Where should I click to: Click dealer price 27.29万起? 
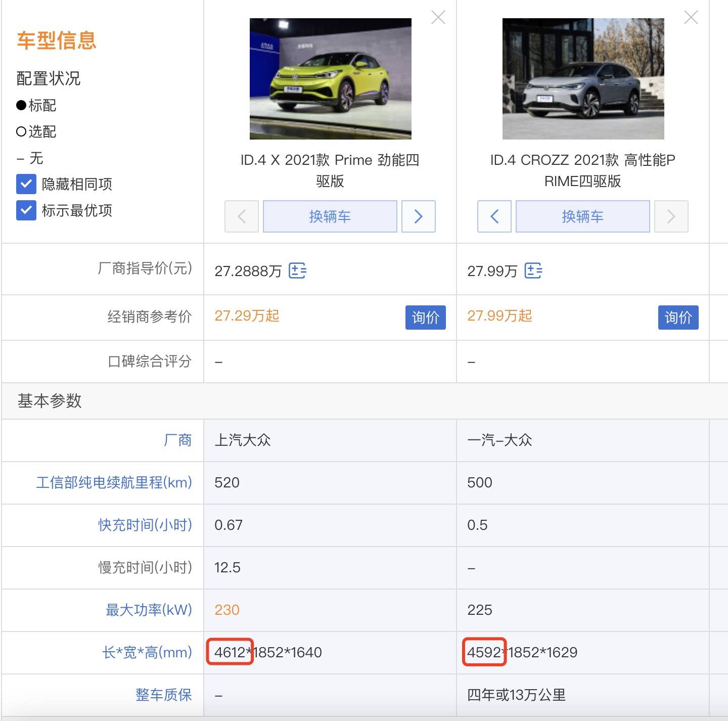pos(247,316)
